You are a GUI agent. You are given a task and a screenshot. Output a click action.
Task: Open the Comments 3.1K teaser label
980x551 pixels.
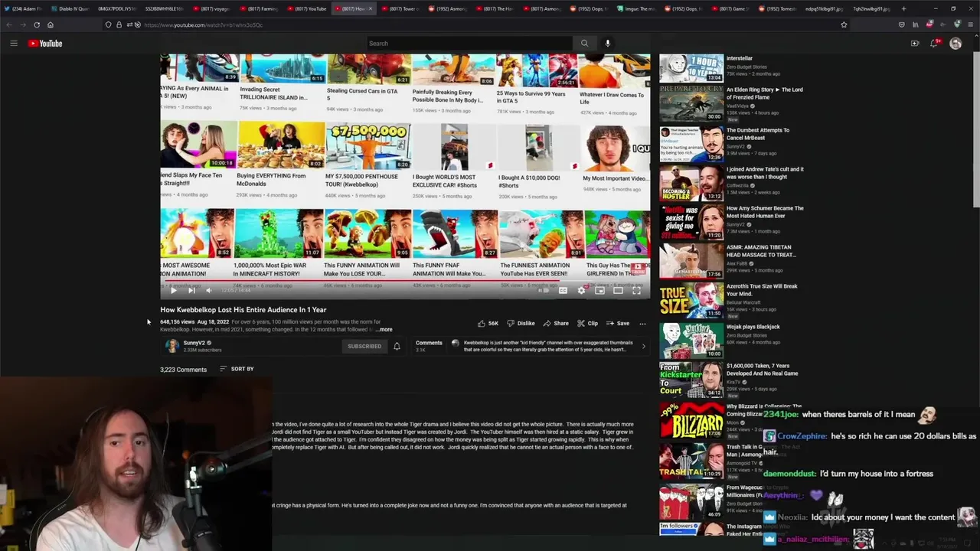(429, 346)
